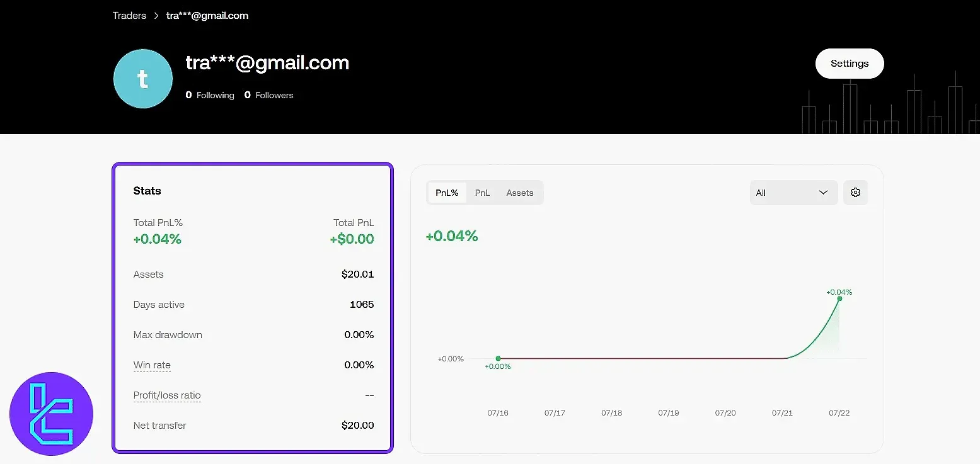Click the Profit/loss ratio label

167,395
